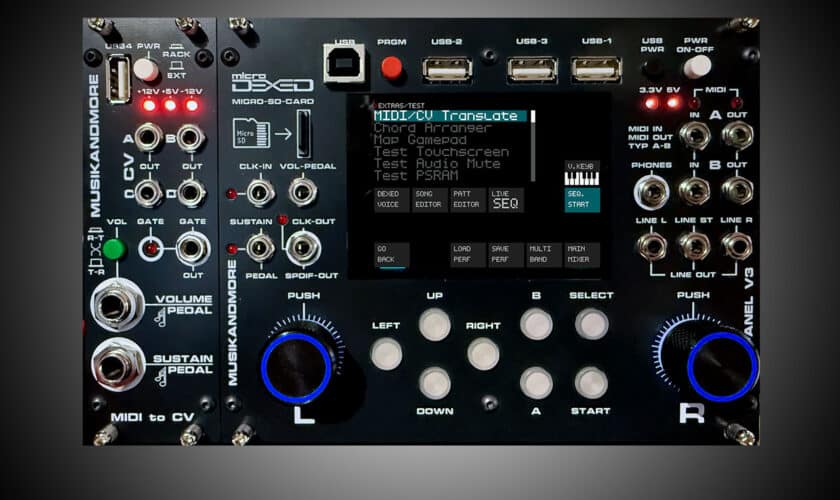Viewport: 840px width, 500px height.
Task: Tap LOAD PERF on the touchscreen
Action: (467, 255)
